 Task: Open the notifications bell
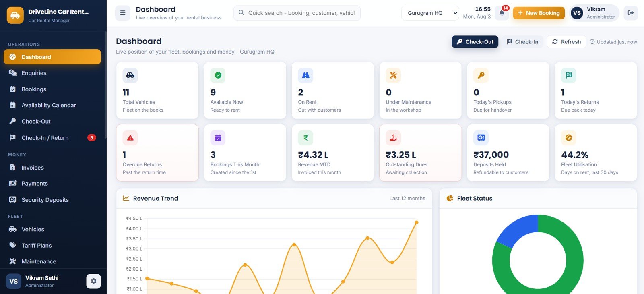point(502,13)
